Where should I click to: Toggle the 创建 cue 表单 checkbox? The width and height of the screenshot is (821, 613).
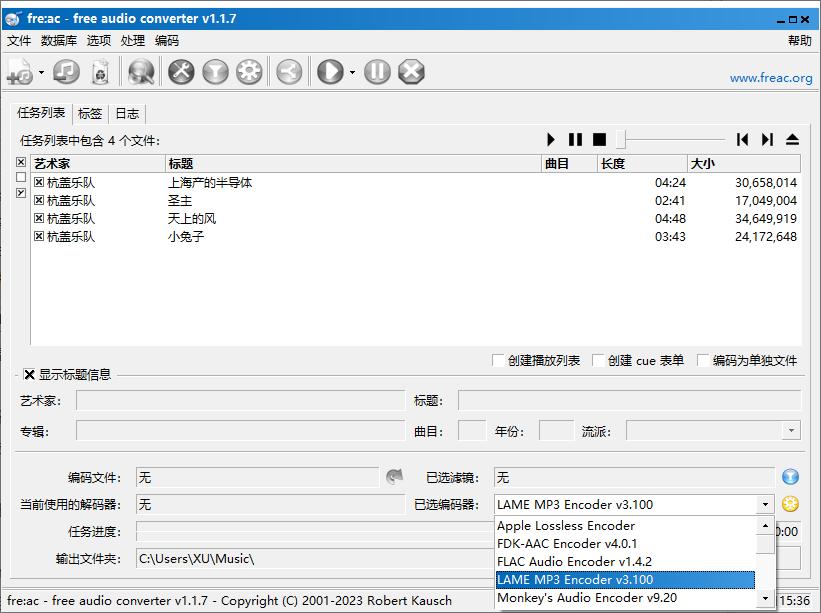click(599, 361)
